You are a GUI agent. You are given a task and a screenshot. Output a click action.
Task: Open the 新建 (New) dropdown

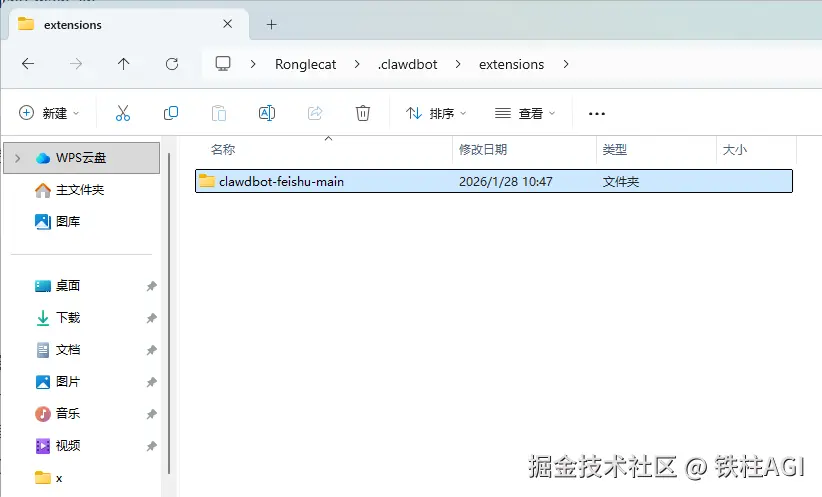49,113
